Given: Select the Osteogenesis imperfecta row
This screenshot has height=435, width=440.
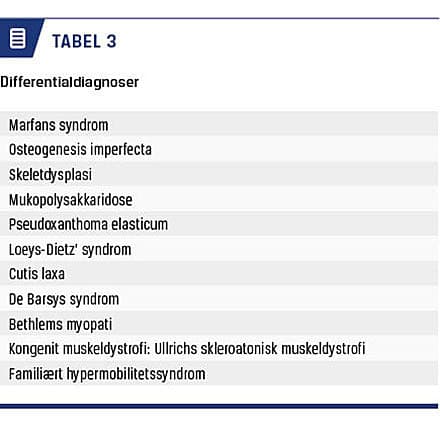Looking at the screenshot, I should 219,149.
